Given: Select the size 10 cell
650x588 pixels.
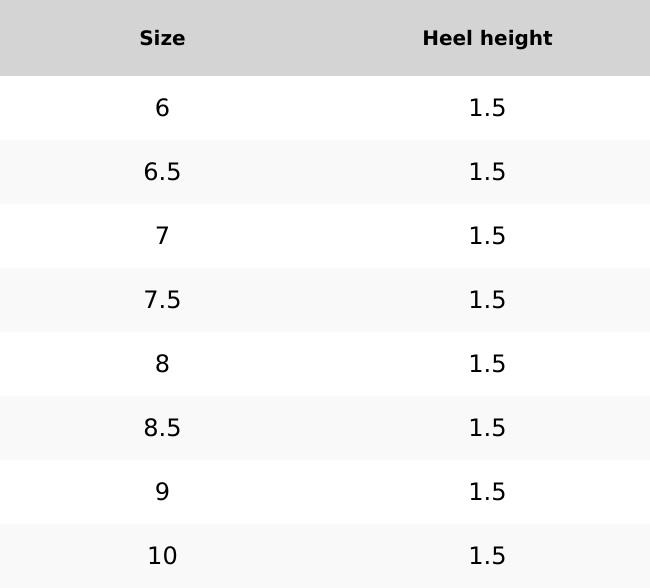Looking at the screenshot, I should pyautogui.click(x=162, y=556).
